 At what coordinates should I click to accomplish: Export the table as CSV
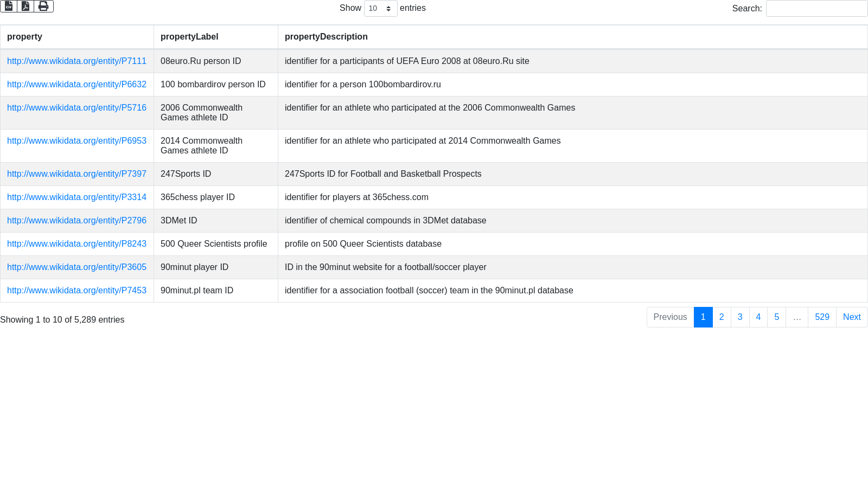coord(9,6)
